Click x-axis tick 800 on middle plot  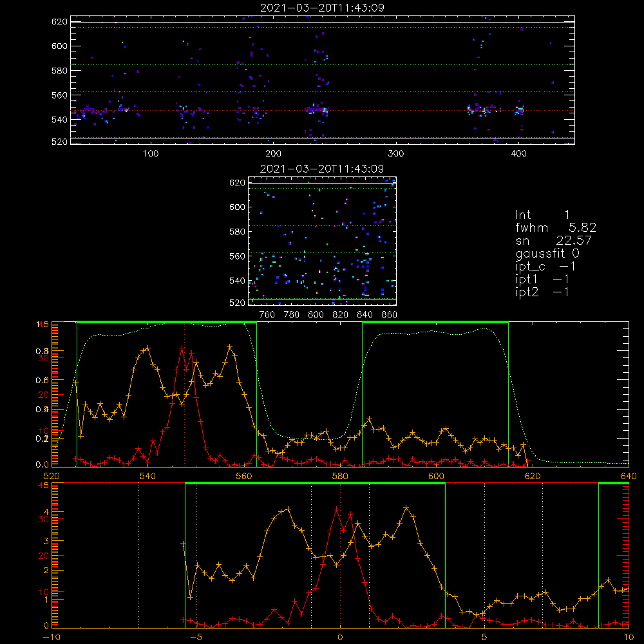316,315
